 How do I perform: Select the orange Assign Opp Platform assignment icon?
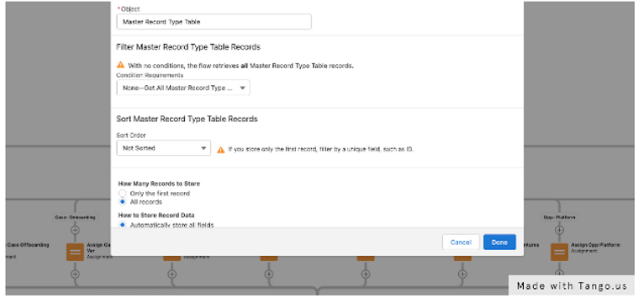click(x=559, y=252)
